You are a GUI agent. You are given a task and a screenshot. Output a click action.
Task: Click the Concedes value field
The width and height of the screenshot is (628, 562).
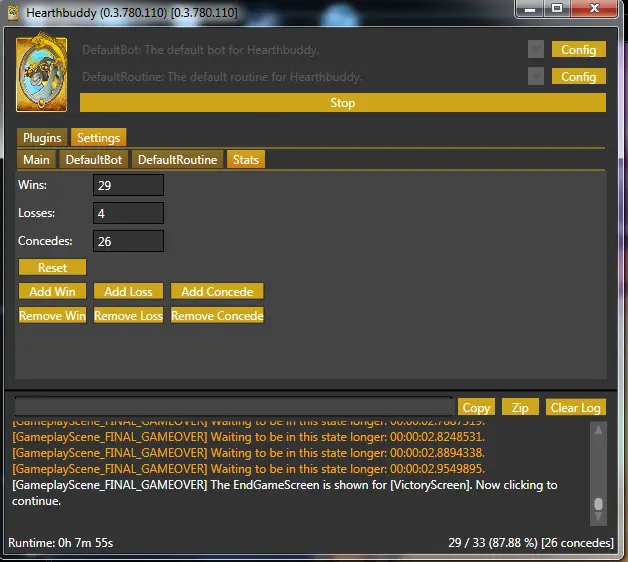tap(129, 241)
